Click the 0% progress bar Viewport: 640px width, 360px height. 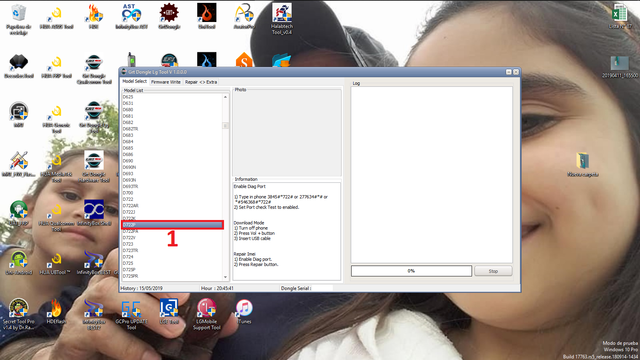[x=411, y=271]
